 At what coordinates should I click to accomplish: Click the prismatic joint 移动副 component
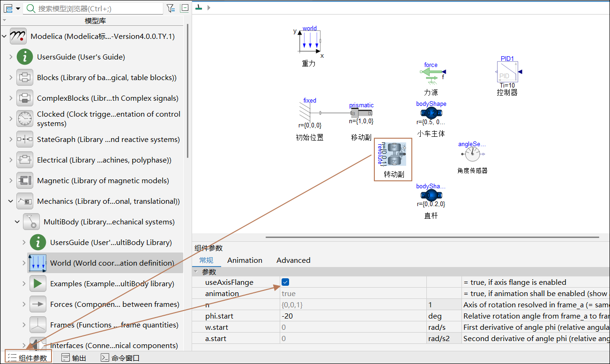coord(361,113)
